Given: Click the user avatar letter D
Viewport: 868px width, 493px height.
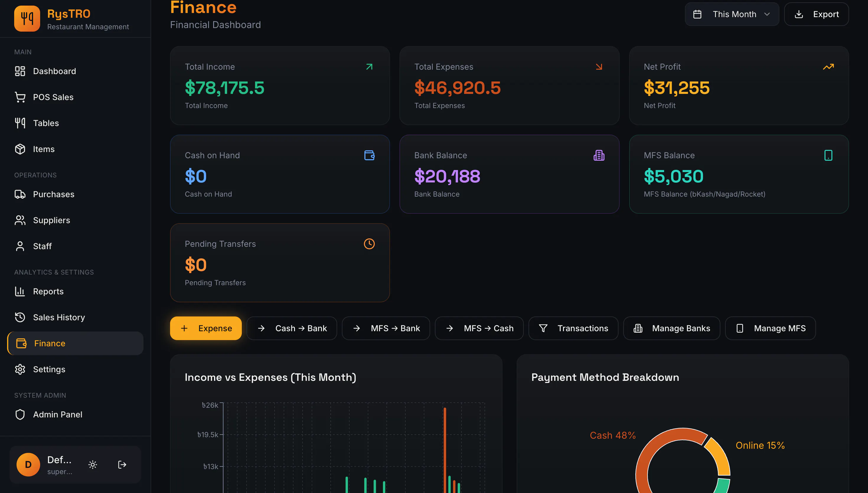Looking at the screenshot, I should pos(28,465).
